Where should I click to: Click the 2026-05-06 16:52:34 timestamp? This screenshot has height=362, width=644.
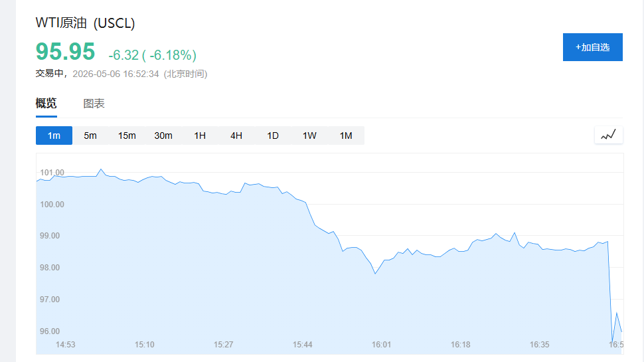116,74
